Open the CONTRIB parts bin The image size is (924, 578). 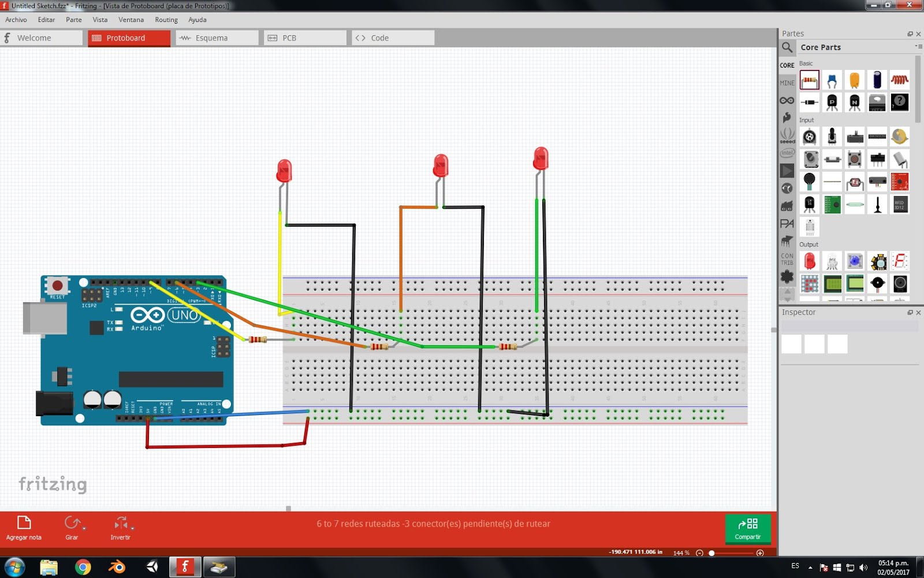coord(787,259)
